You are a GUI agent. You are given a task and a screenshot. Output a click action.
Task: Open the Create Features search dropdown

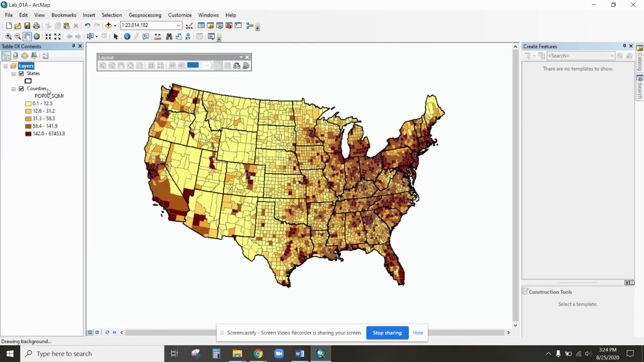pyautogui.click(x=612, y=56)
